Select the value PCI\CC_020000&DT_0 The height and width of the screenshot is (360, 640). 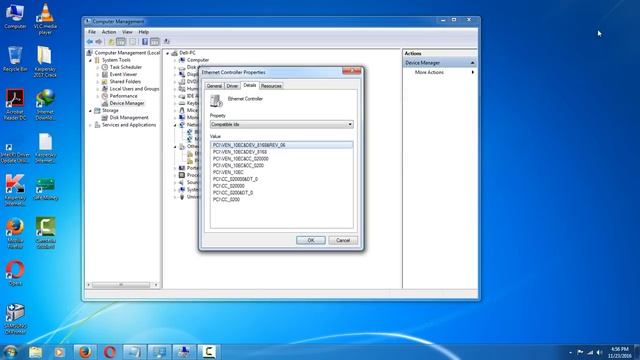pos(235,179)
